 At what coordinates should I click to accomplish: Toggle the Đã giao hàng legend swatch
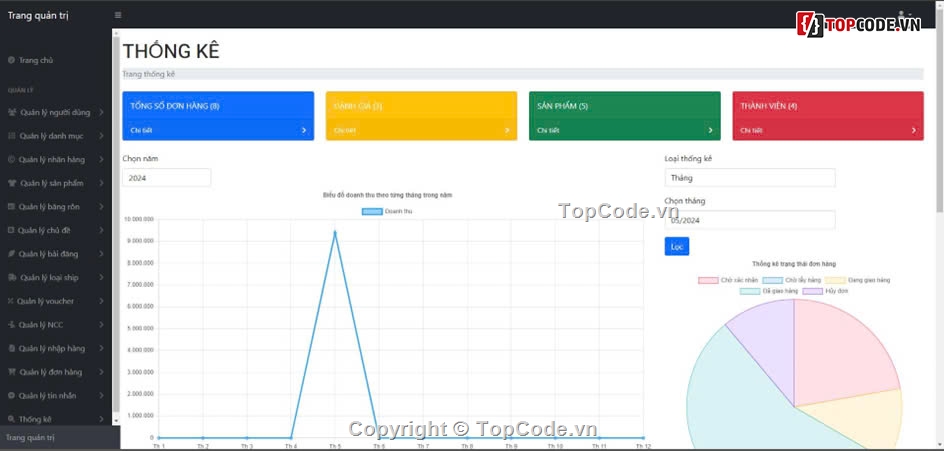coord(750,291)
